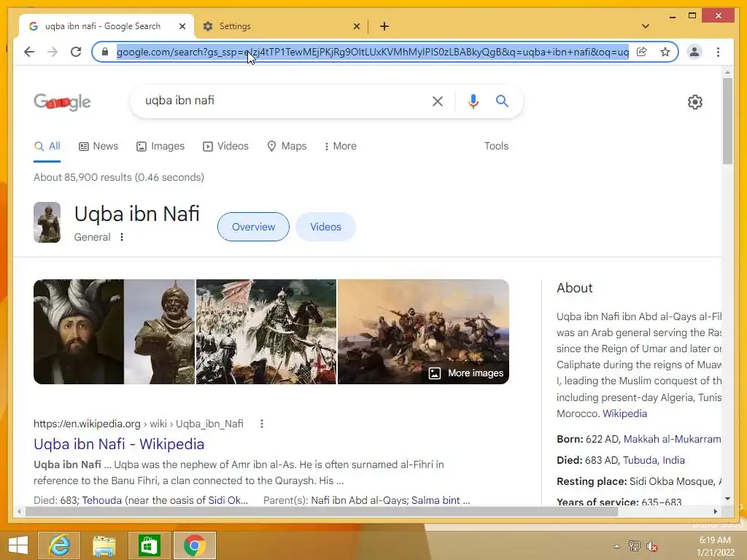
Task: Select the All results tab
Action: [x=47, y=146]
